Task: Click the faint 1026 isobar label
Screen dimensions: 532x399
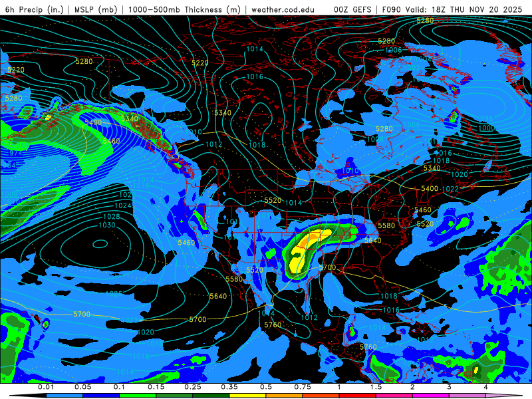Action: pos(114,293)
